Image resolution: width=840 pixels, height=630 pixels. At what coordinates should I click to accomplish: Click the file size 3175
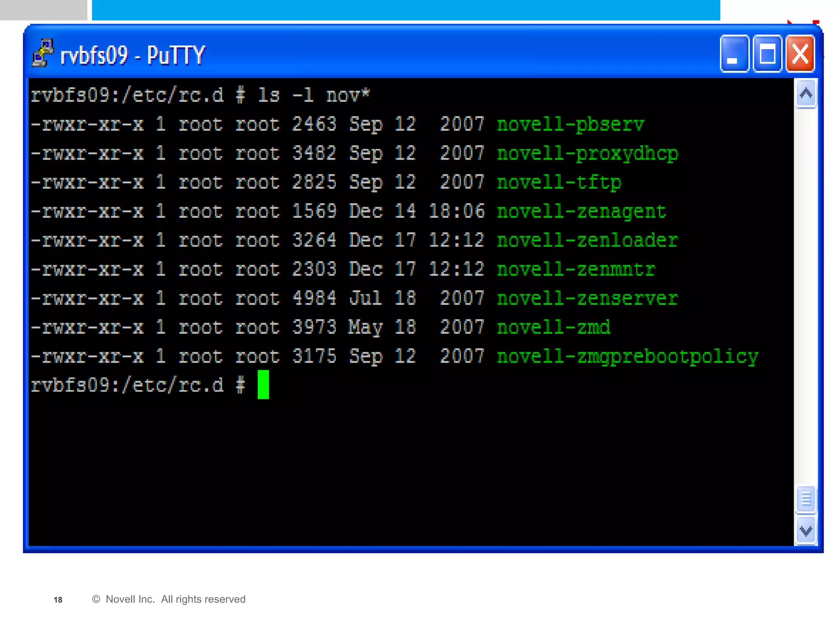314,356
